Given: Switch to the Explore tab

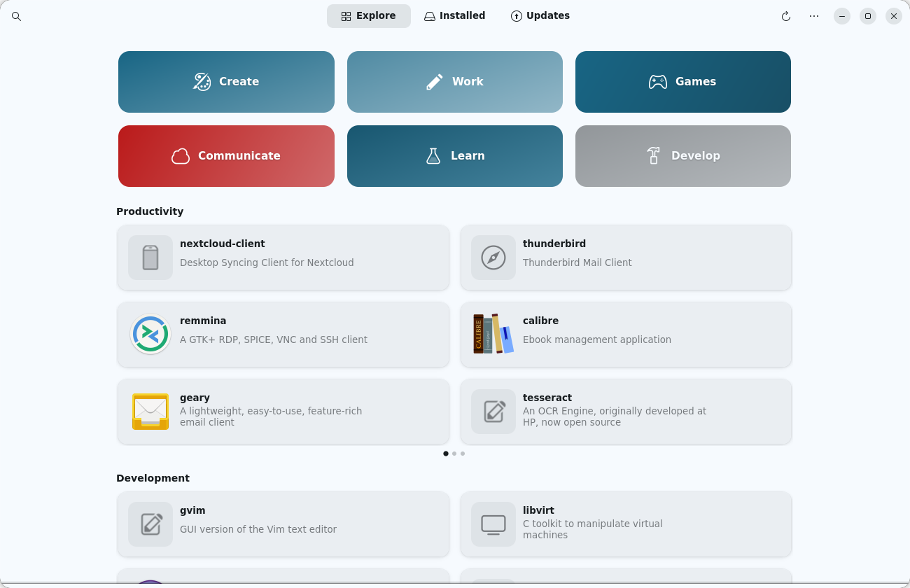Looking at the screenshot, I should tap(369, 16).
